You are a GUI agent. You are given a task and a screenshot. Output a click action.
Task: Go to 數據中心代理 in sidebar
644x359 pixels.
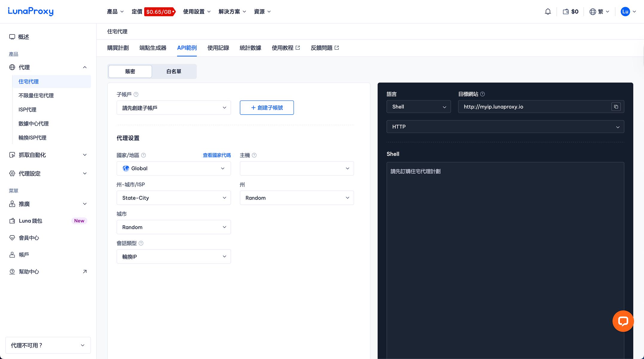point(34,124)
